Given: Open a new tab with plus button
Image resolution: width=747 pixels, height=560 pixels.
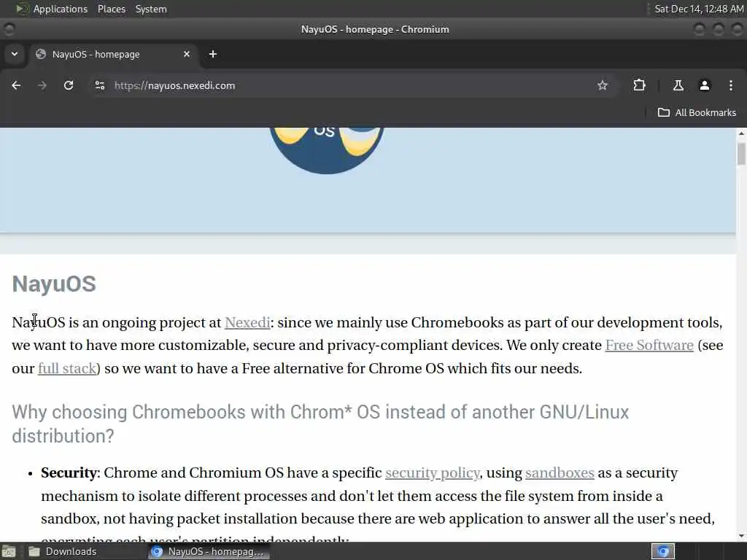Looking at the screenshot, I should click(213, 54).
